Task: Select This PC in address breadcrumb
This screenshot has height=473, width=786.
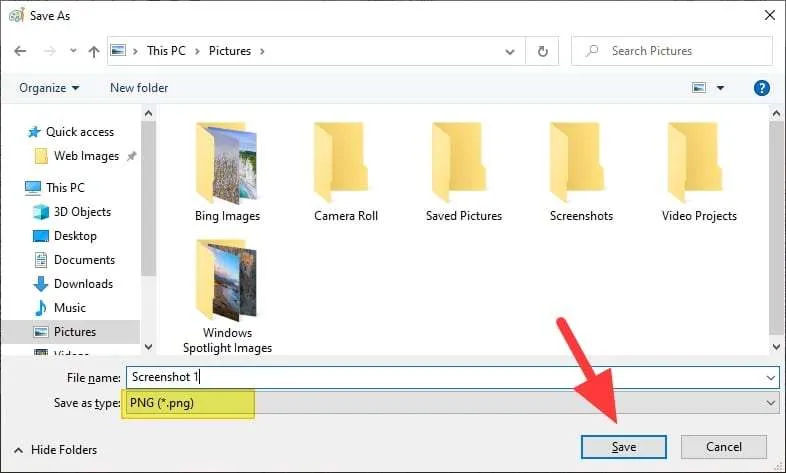Action: pyautogui.click(x=166, y=51)
